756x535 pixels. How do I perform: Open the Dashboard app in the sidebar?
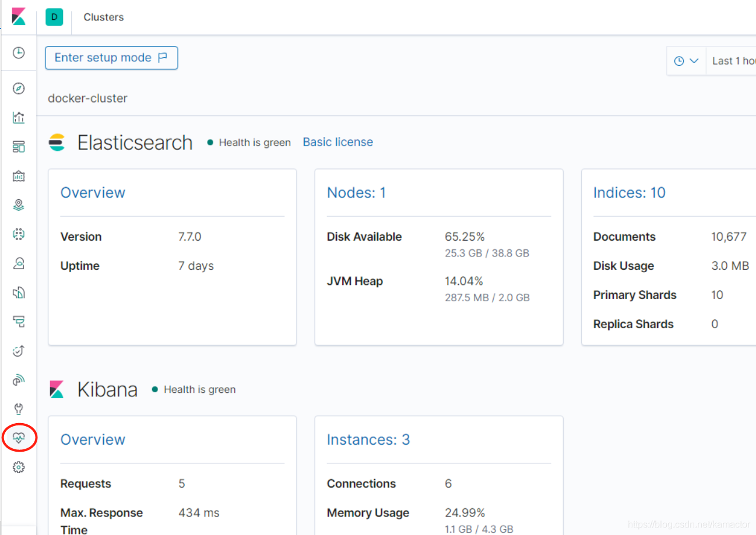pyautogui.click(x=18, y=146)
